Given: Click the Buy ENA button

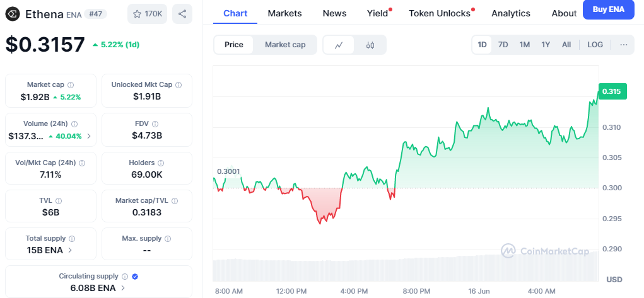Looking at the screenshot, I should pos(608,9).
